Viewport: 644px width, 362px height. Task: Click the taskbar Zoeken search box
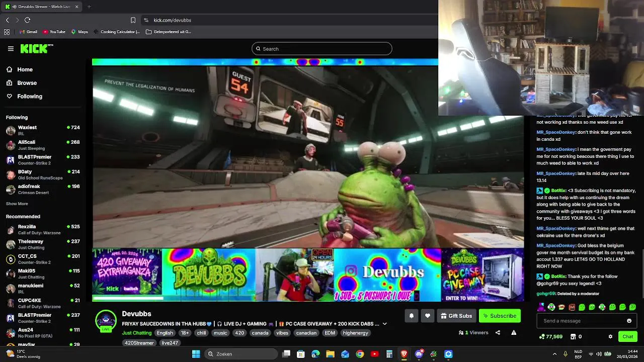coord(241,354)
